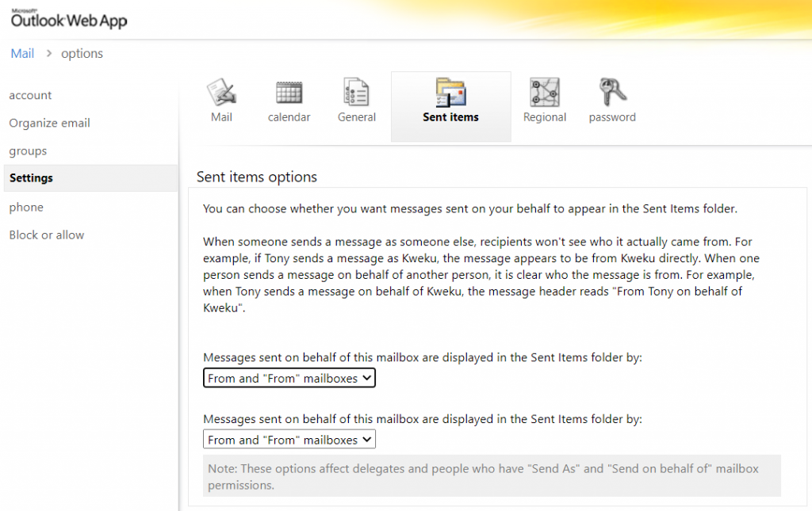Open the first From mailboxes dropdown
The image size is (812, 511).
[x=289, y=378]
